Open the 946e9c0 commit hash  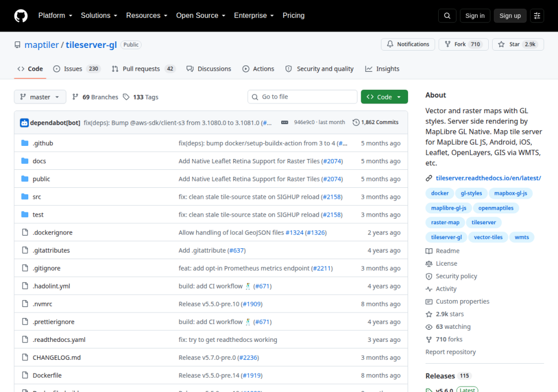(x=304, y=122)
